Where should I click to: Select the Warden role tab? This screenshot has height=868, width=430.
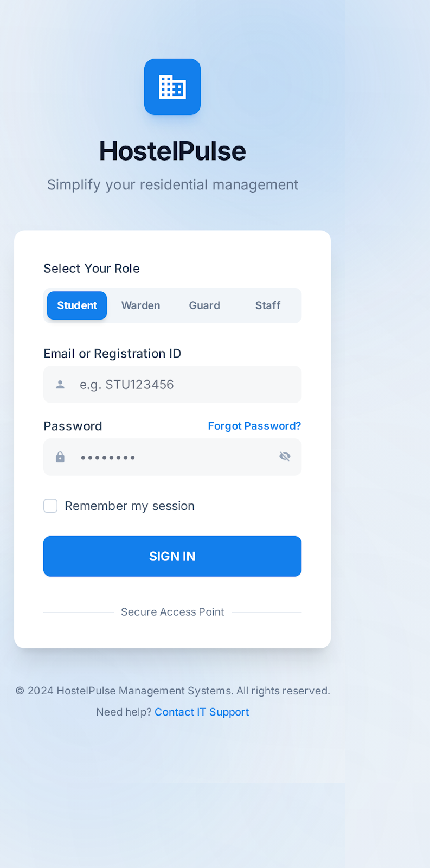pos(140,305)
